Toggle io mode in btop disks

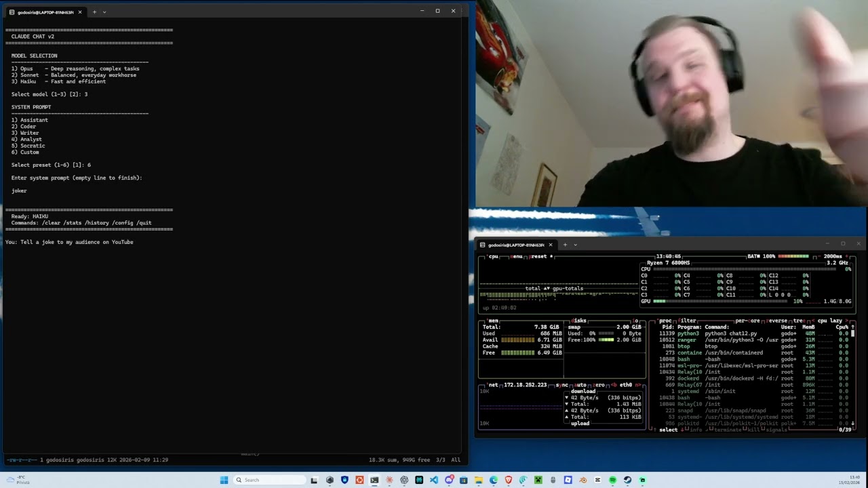coord(636,321)
